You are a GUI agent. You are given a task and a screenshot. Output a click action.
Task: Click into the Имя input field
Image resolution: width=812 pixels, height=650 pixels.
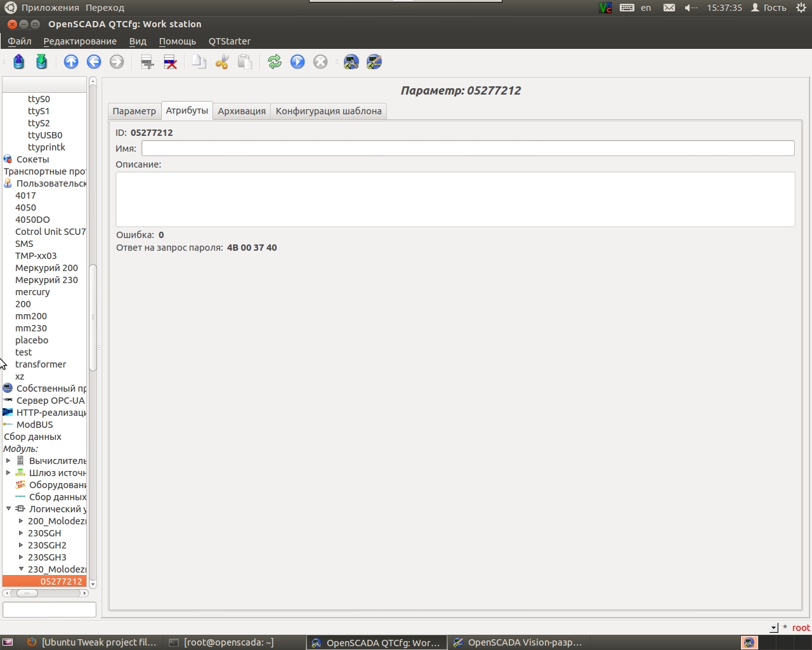tap(468, 149)
